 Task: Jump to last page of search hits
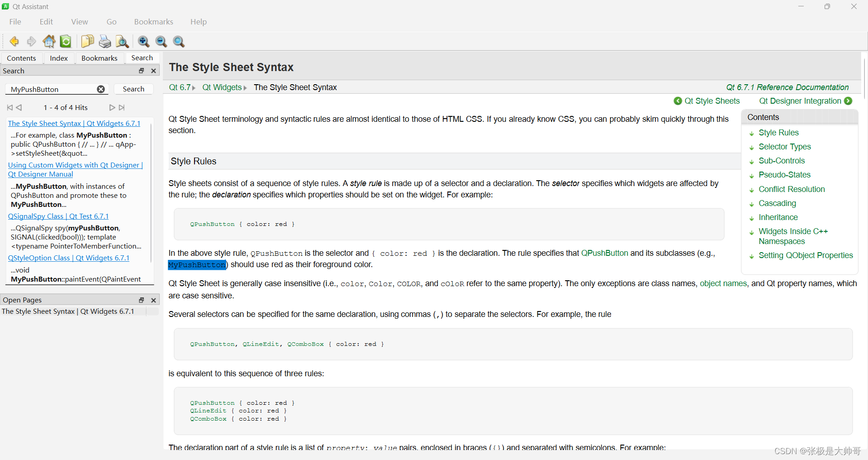point(122,107)
